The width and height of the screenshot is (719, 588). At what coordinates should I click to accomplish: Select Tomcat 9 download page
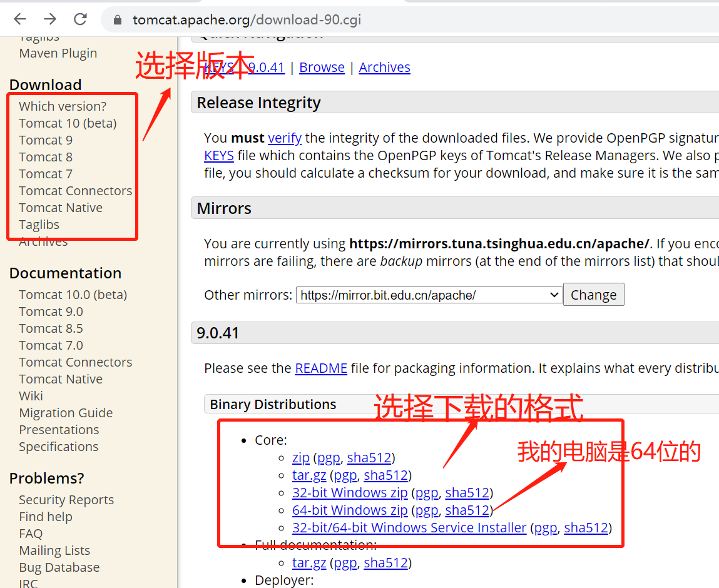coord(46,140)
